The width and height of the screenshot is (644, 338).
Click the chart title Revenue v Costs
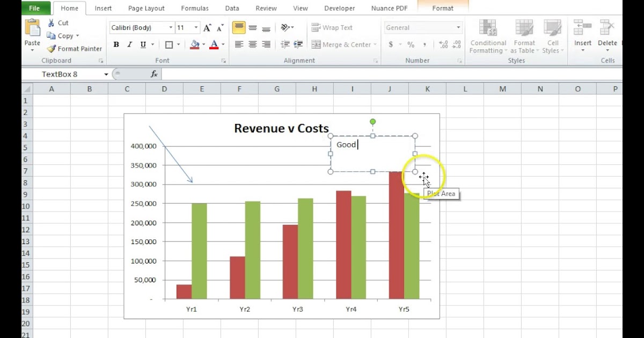(281, 128)
